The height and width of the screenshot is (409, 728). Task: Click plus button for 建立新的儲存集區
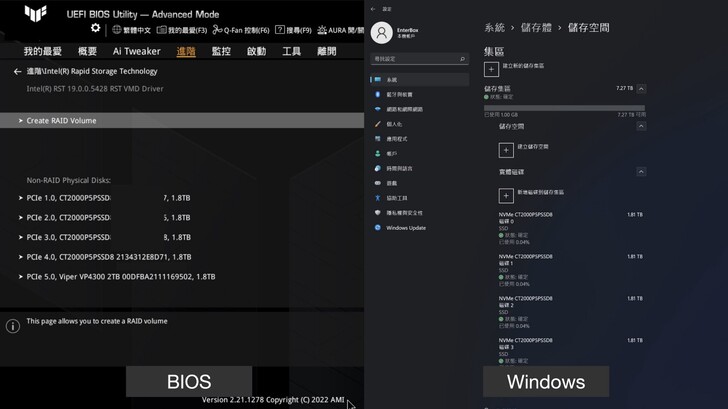coord(491,70)
